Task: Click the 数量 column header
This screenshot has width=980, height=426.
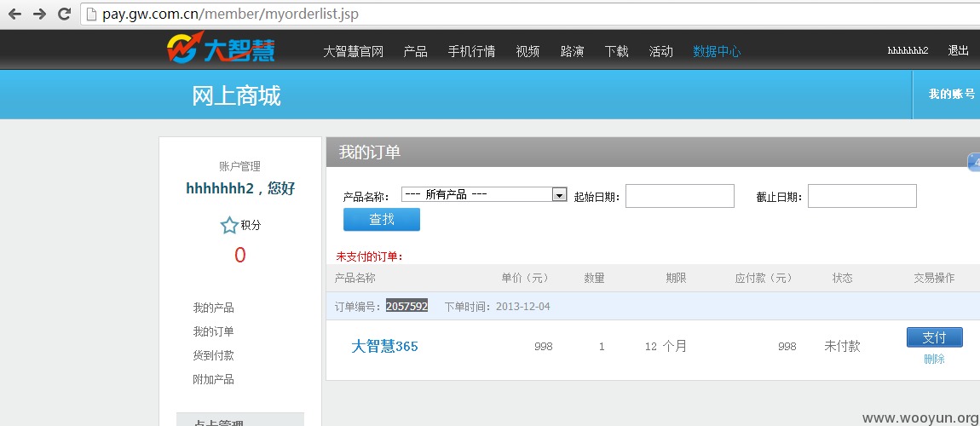Action: pos(594,278)
